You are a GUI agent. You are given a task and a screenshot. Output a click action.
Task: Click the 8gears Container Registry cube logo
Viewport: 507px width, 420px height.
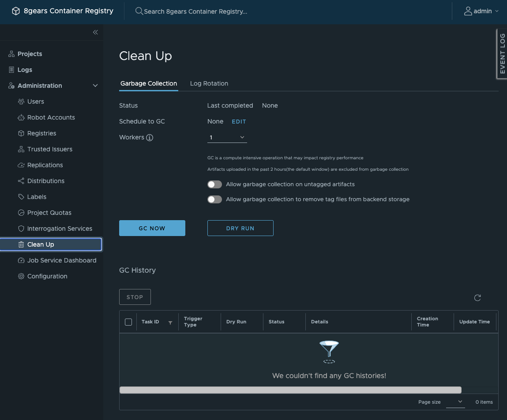[x=15, y=11]
